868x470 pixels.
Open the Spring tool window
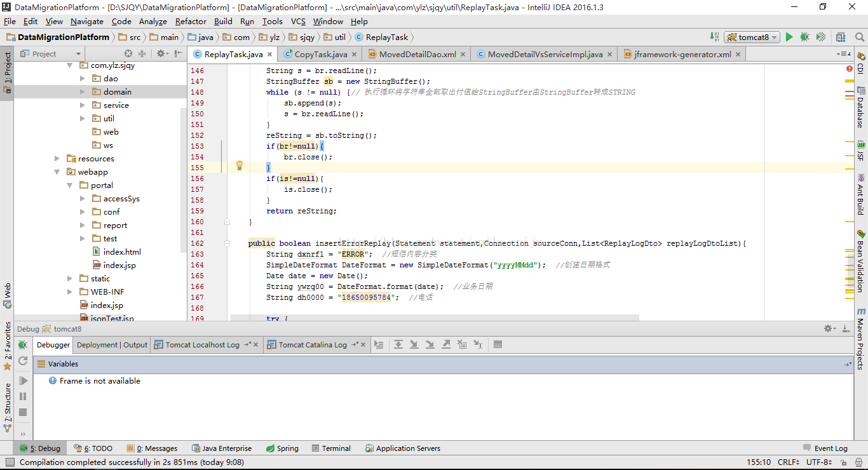(x=281, y=448)
